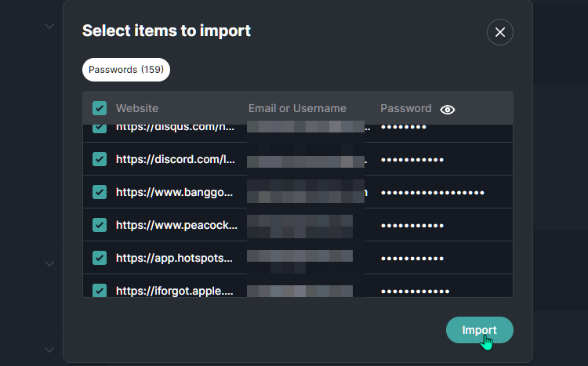Close the import dialog with X

500,32
